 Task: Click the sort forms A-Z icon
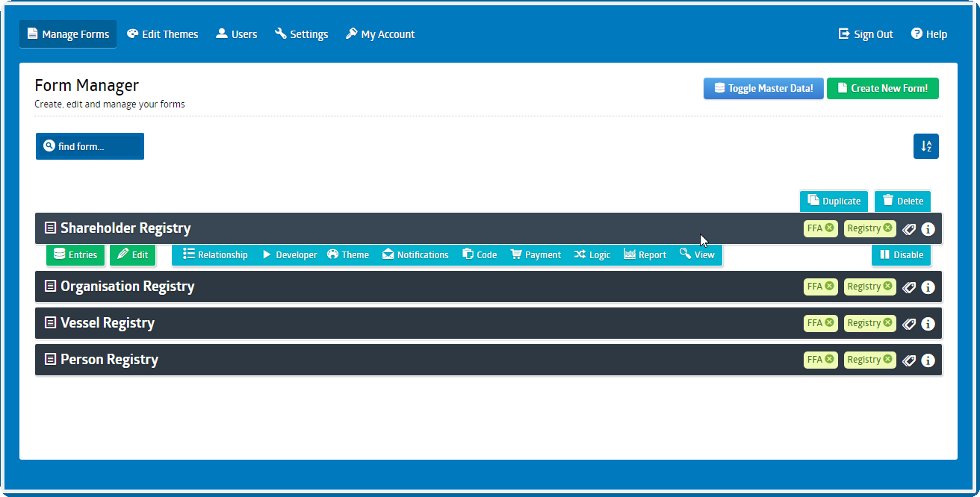925,146
